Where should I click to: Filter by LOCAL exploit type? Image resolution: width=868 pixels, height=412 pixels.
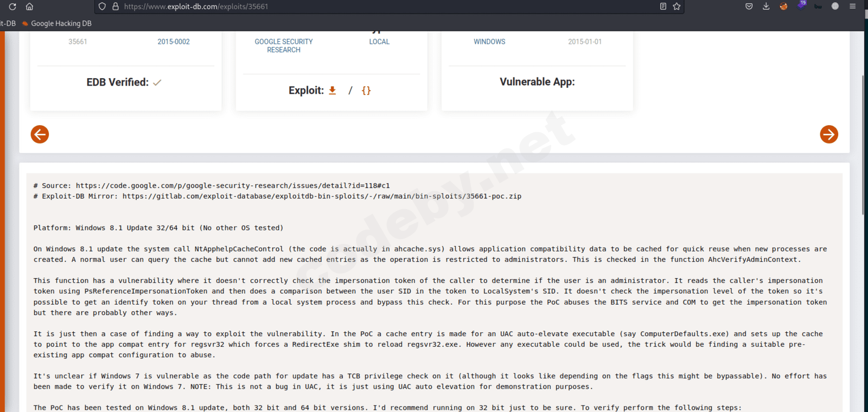(x=379, y=42)
